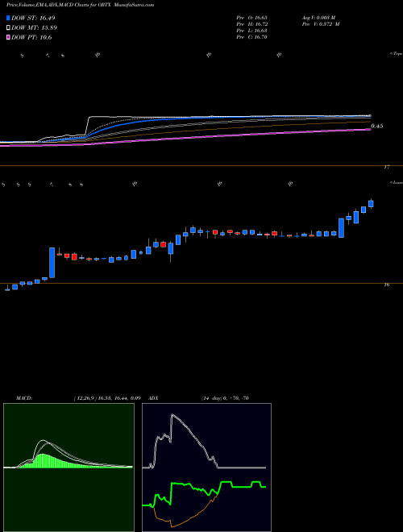The image size is (403, 532).
Task: Click the 'Pre L: 16.63' value
Action: [251, 31]
